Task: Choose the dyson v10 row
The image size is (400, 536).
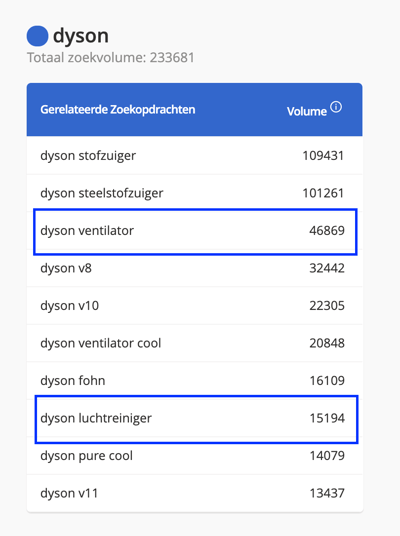Action: (195, 306)
